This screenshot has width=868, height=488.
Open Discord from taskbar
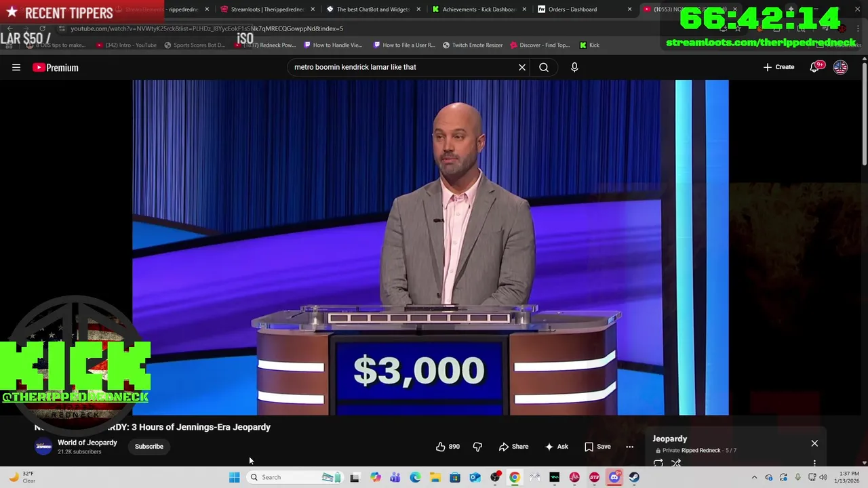coord(614,477)
